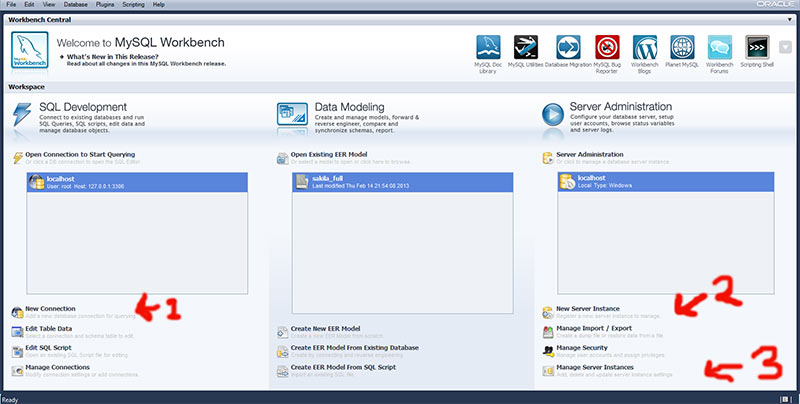
Task: Open the MySQL Doc Library shortcut icon
Action: 488,47
